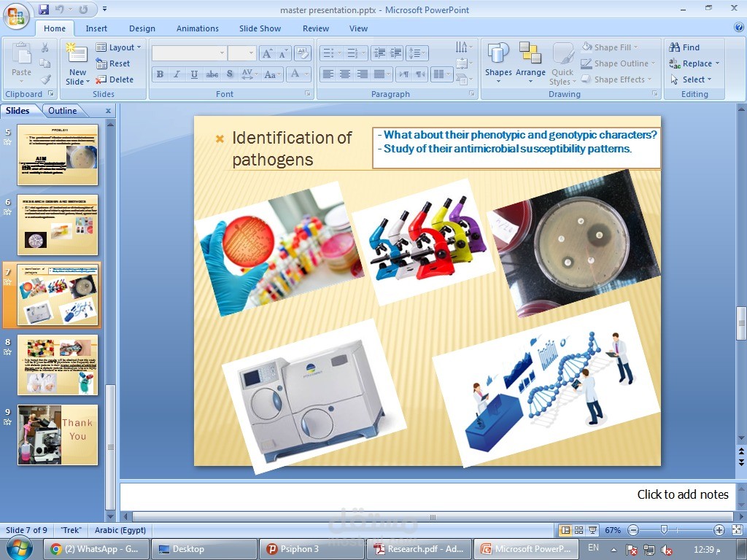Image resolution: width=747 pixels, height=560 pixels.
Task: Open Quick Styles gallery
Action: (x=562, y=63)
